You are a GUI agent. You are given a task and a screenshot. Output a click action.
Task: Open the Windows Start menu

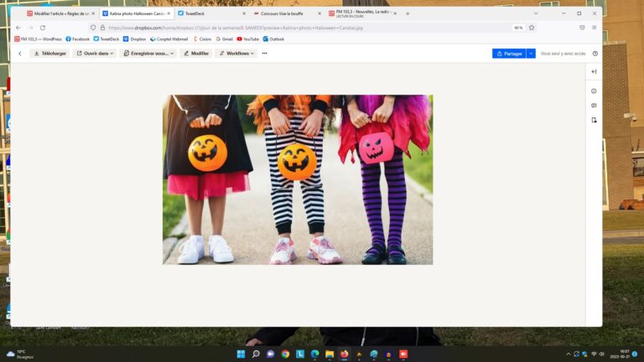(241, 354)
